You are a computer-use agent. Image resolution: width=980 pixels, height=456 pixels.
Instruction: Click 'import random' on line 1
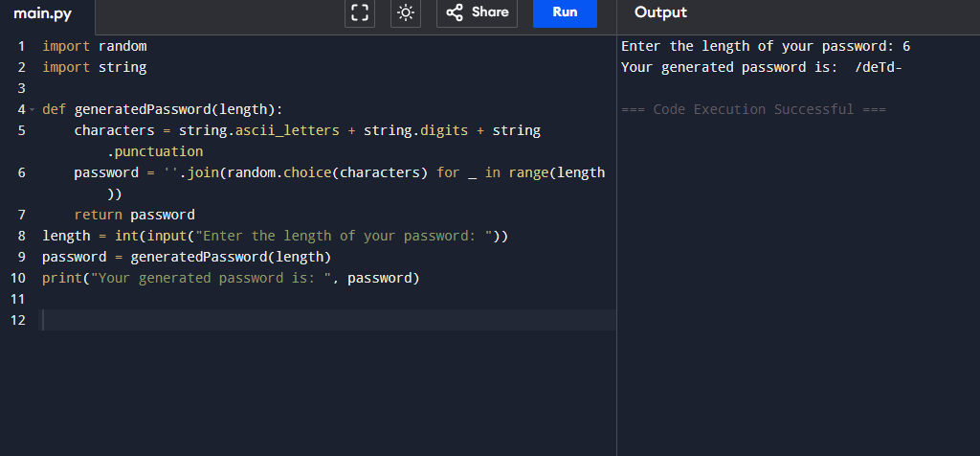point(95,46)
